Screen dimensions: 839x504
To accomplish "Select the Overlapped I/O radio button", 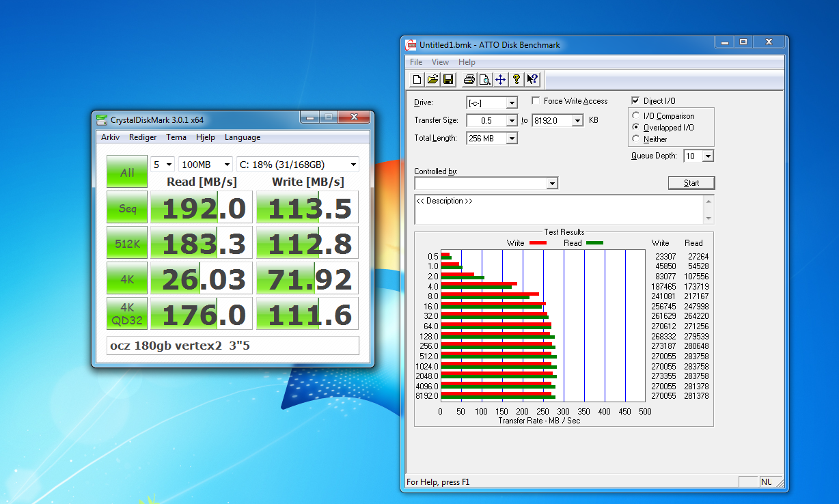I will coord(637,127).
